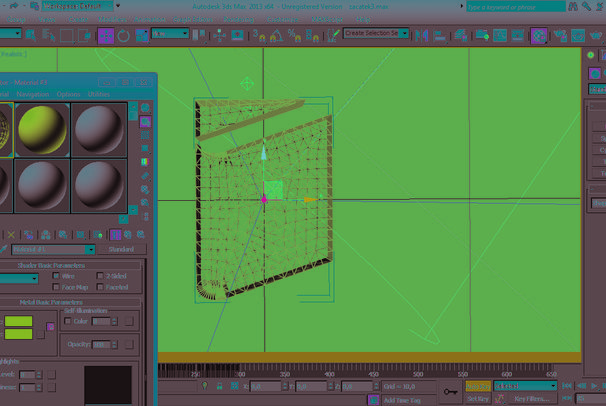Expand the material name dropdown
Screen dimensions: 606x406
91,249
